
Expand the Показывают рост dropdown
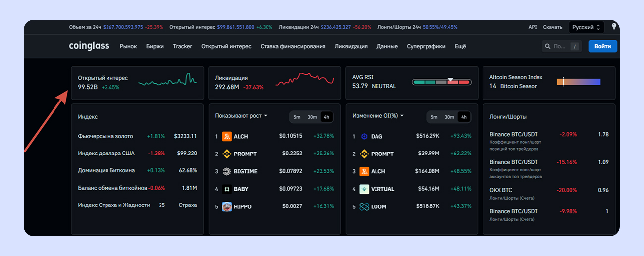[x=241, y=116]
